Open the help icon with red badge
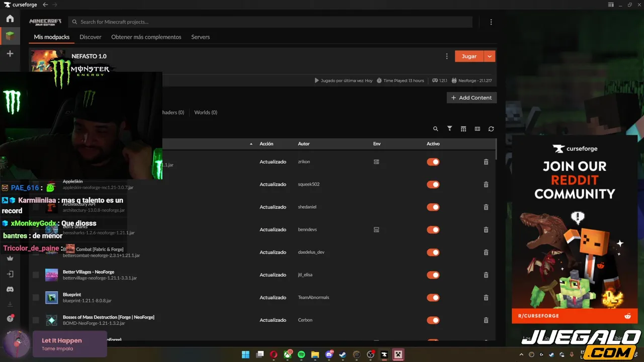The height and width of the screenshot is (362, 644). click(10, 319)
